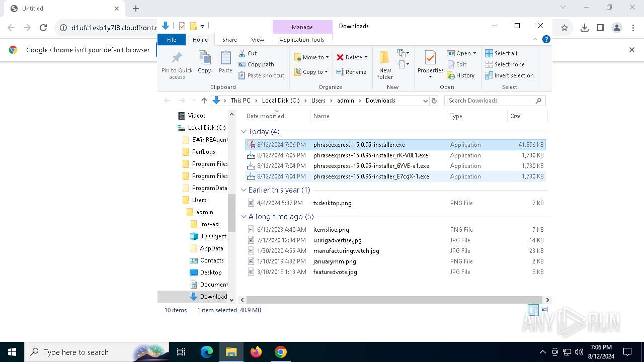644x362 pixels.
Task: Open the File menu
Action: tap(172, 40)
